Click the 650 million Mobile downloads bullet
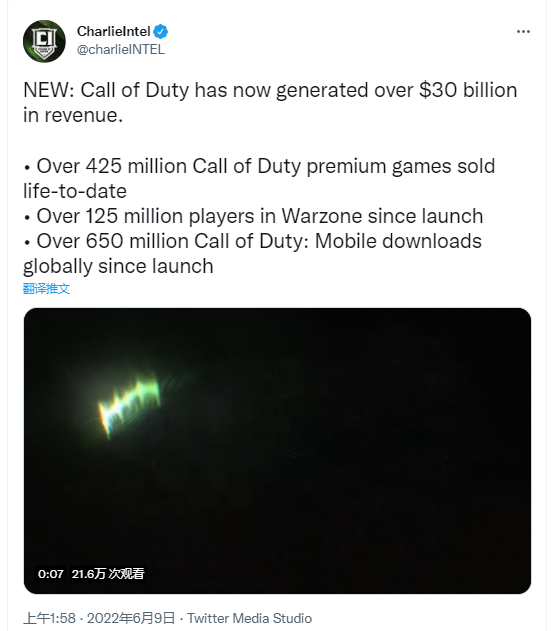 [252, 241]
